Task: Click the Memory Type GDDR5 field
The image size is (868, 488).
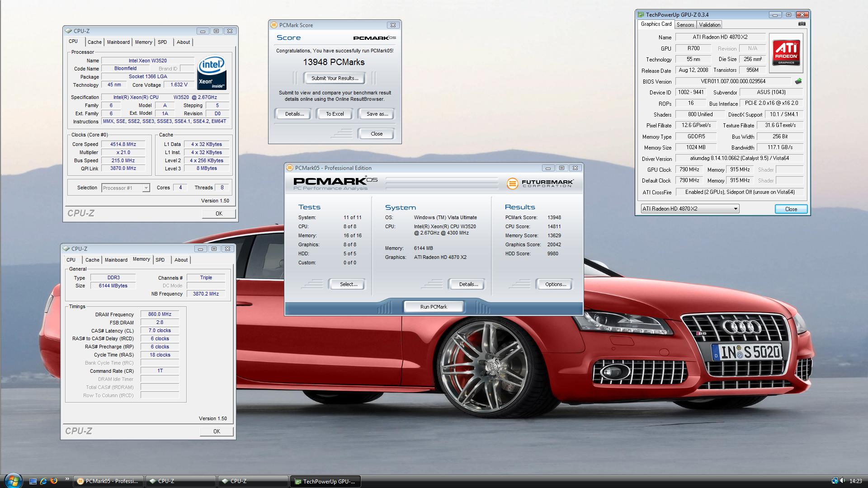Action: click(696, 136)
